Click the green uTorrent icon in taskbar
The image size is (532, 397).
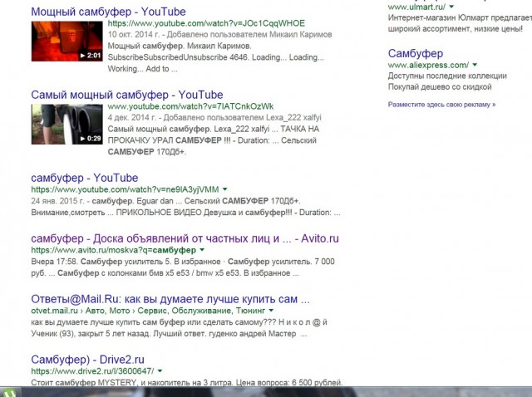pos(8,394)
